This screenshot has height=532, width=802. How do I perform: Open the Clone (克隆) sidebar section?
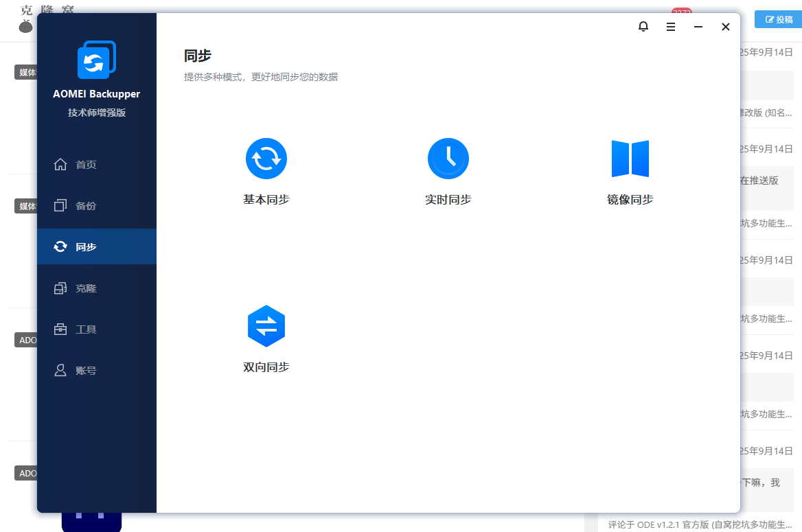(86, 288)
